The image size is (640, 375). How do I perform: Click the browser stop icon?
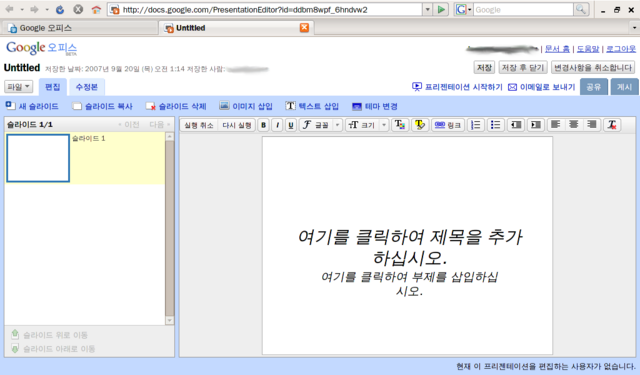[x=78, y=9]
